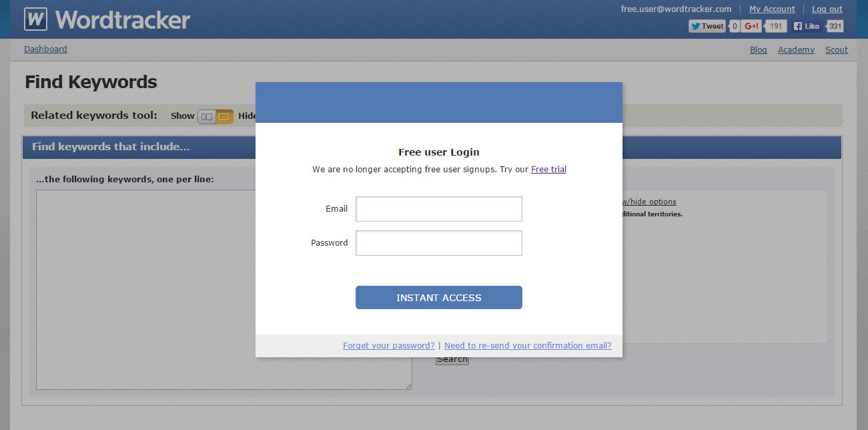Open the Academy page
Image resolution: width=868 pixels, height=430 pixels.
point(796,49)
